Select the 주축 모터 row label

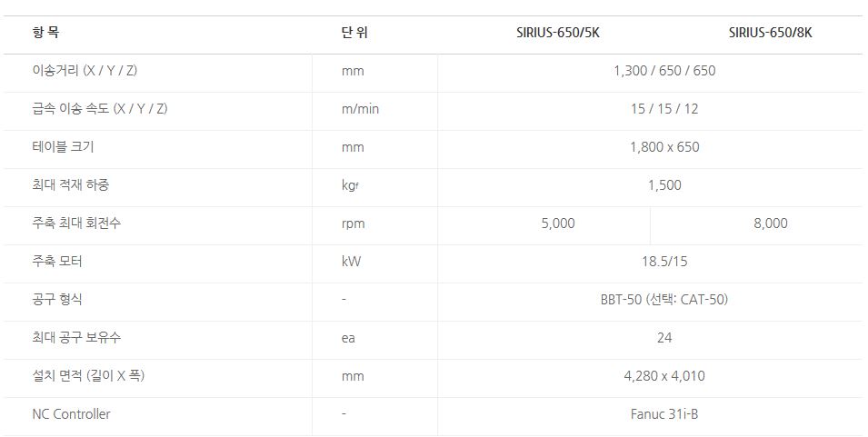pos(57,262)
